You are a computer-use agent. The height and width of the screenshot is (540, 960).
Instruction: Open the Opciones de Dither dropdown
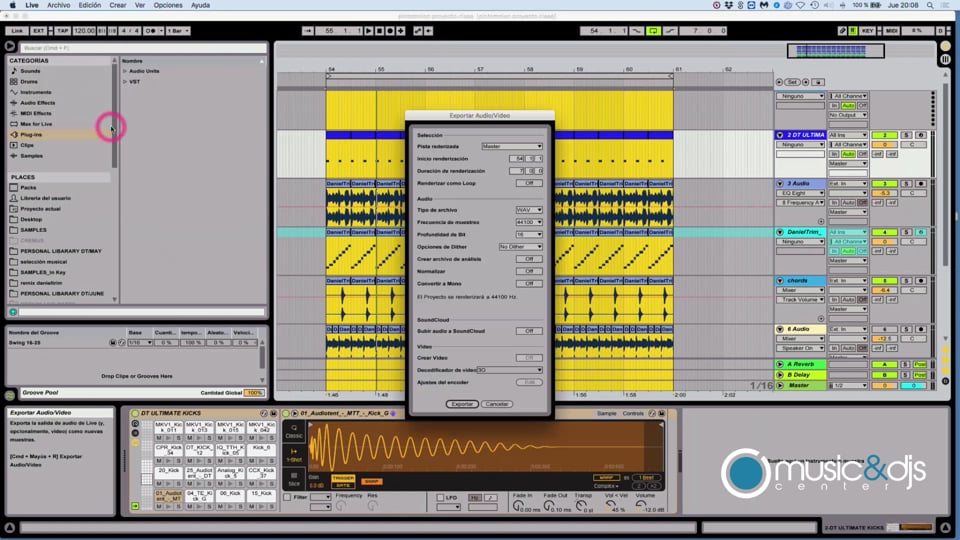[521, 247]
